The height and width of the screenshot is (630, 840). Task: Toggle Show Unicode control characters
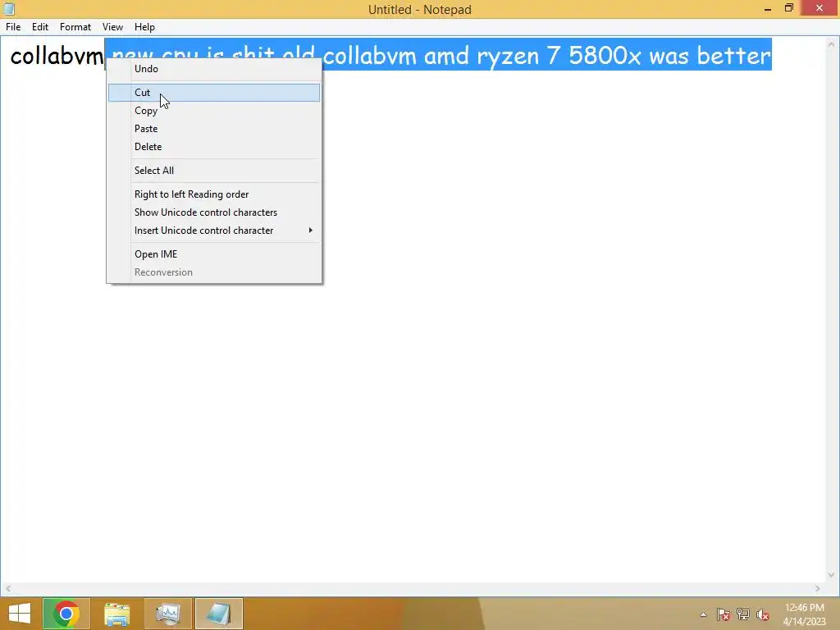(214, 212)
